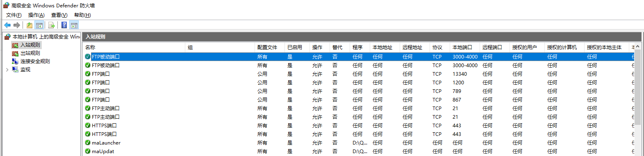Screen dimensions: 644x156
Task: Open the 文件(F) menu
Action: pos(14,15)
